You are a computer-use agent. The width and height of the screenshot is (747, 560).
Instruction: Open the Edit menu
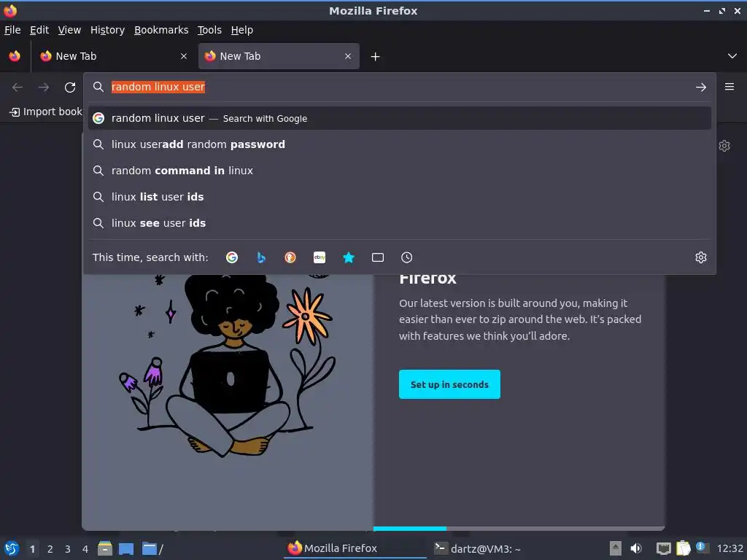39,30
